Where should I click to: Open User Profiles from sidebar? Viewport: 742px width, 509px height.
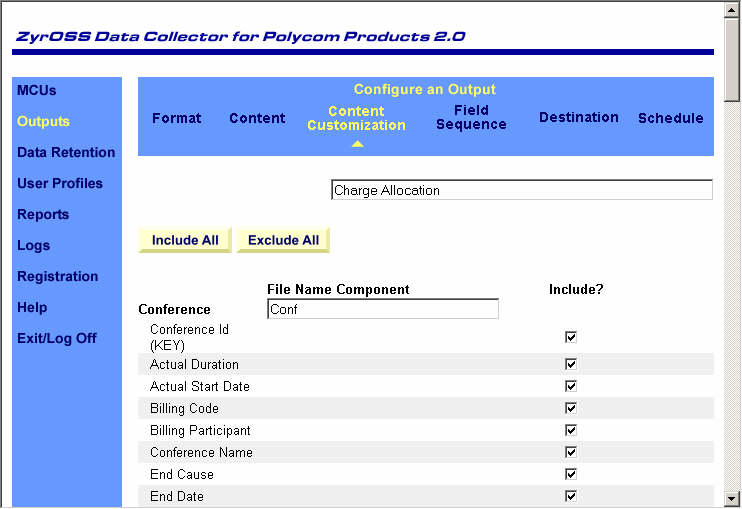[x=60, y=183]
